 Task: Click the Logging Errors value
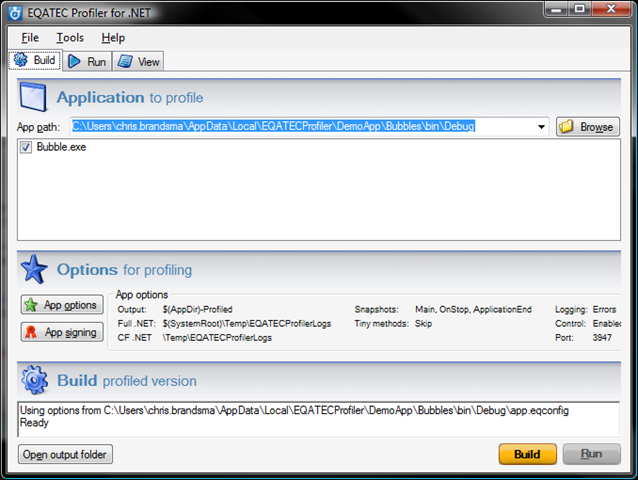point(604,310)
